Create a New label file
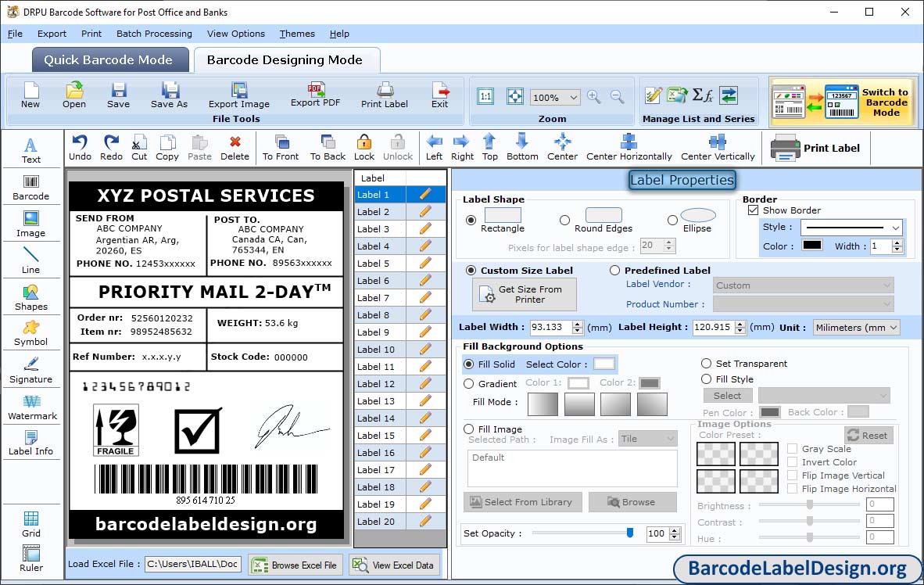This screenshot has height=585, width=924. (x=30, y=95)
